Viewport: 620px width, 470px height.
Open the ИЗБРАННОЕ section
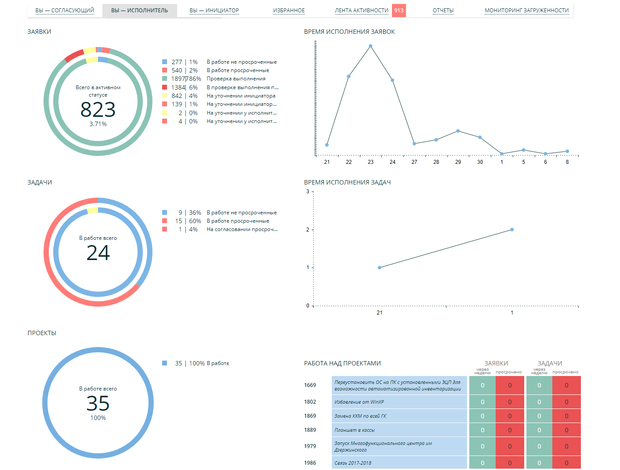[289, 11]
